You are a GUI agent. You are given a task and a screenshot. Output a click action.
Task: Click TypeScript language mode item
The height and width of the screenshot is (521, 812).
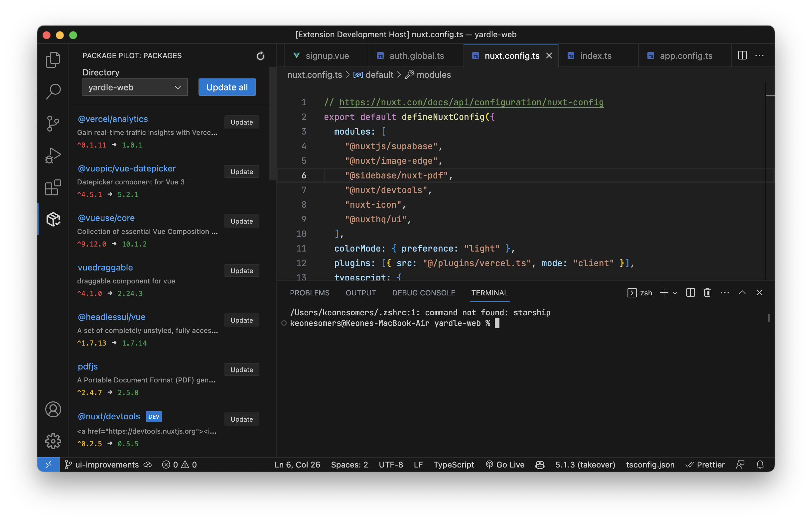click(x=453, y=465)
